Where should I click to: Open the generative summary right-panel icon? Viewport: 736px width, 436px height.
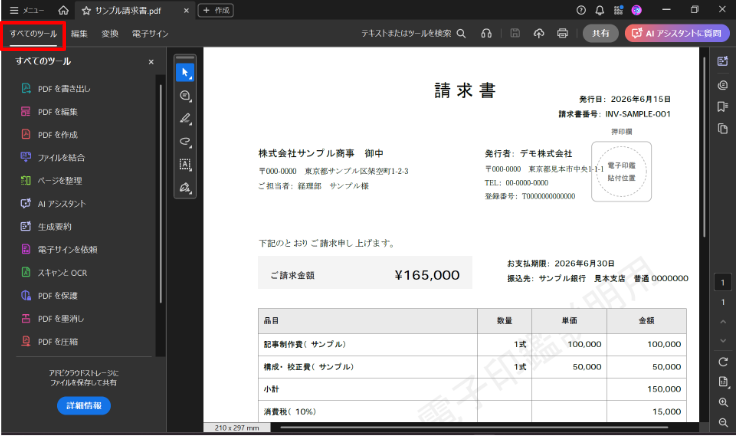[x=723, y=61]
